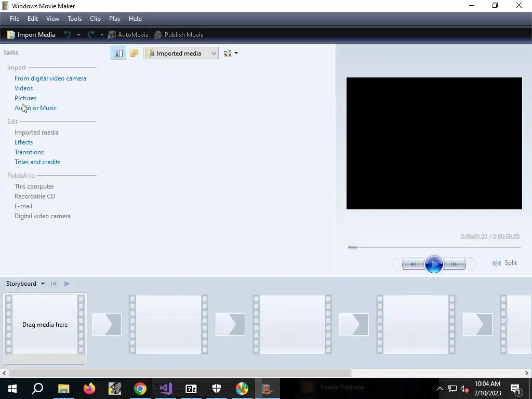Open the Redo history dropdown arrow
532x399 pixels.
click(102, 35)
